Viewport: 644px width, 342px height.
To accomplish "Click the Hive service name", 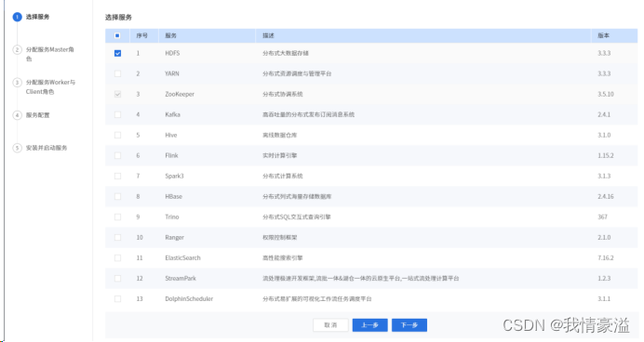I will [x=171, y=136].
